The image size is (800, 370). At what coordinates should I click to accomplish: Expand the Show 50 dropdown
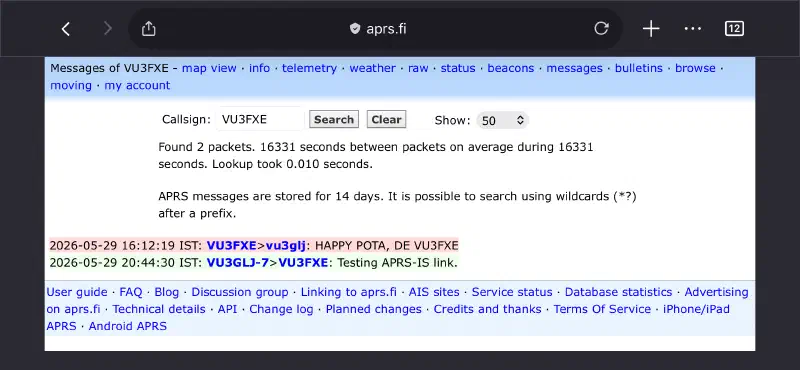(x=503, y=120)
